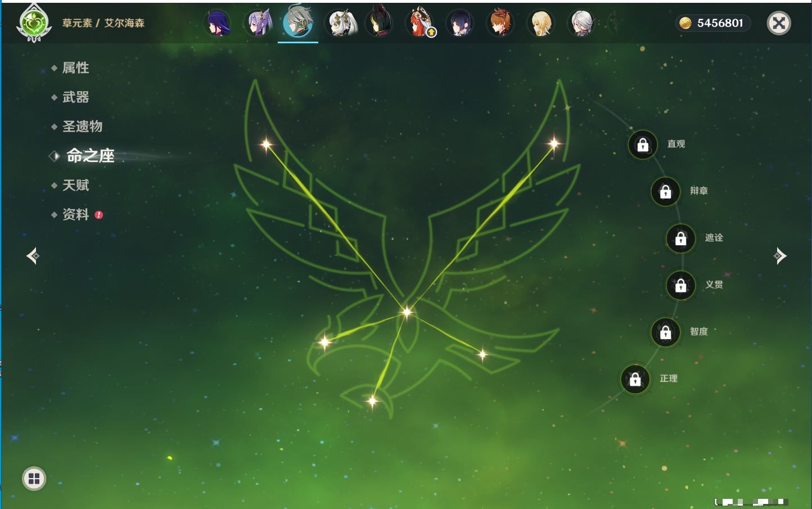The width and height of the screenshot is (812, 509).
Task: Click the 草元素 / 艾尔海森 title text
Action: pos(103,23)
